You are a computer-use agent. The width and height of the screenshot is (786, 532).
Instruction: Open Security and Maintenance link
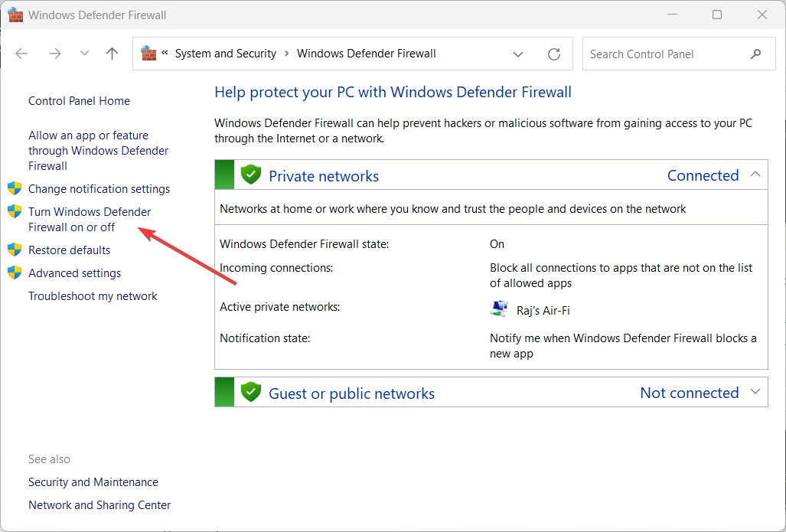(x=93, y=482)
